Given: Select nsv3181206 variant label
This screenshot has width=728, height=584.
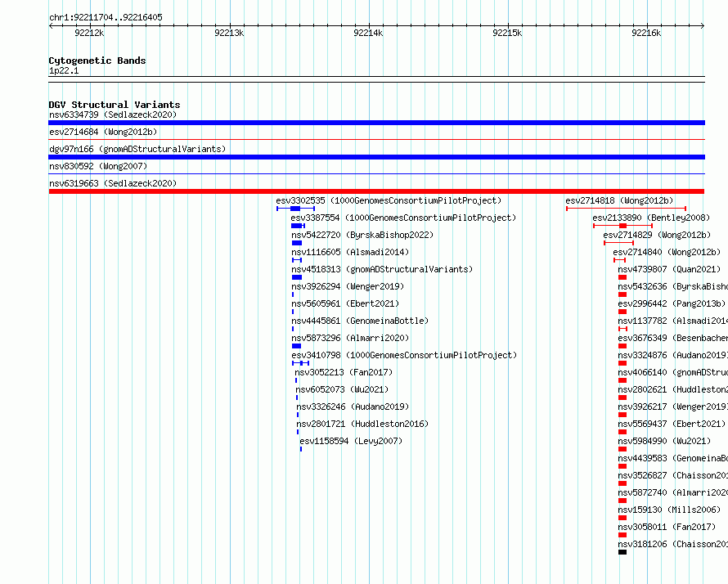Looking at the screenshot, I should [x=672, y=544].
